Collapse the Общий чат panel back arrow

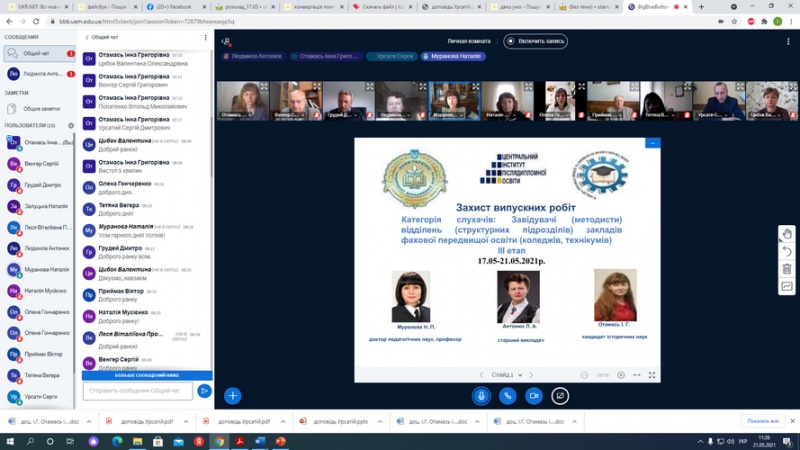click(87, 37)
